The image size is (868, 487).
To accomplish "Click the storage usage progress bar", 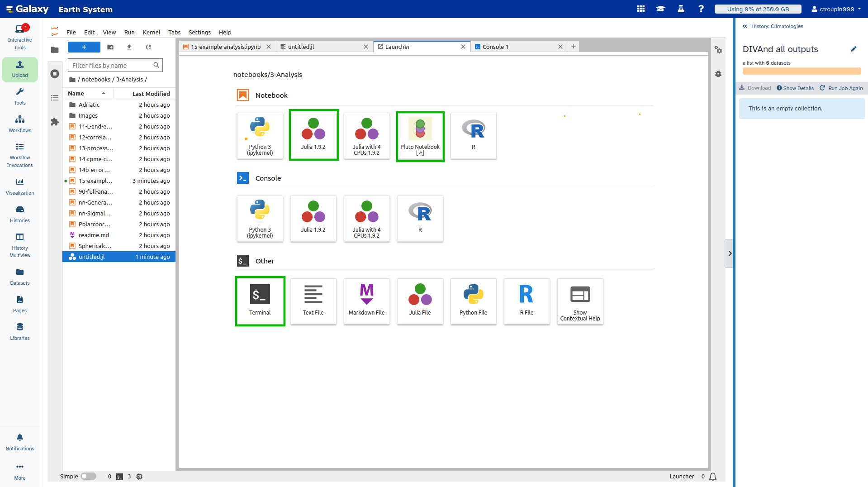I will [758, 9].
